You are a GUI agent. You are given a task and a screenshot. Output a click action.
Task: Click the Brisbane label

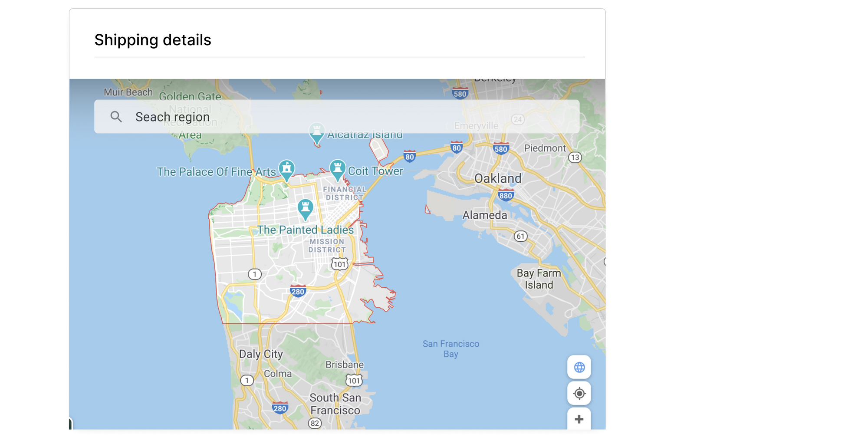coord(345,365)
